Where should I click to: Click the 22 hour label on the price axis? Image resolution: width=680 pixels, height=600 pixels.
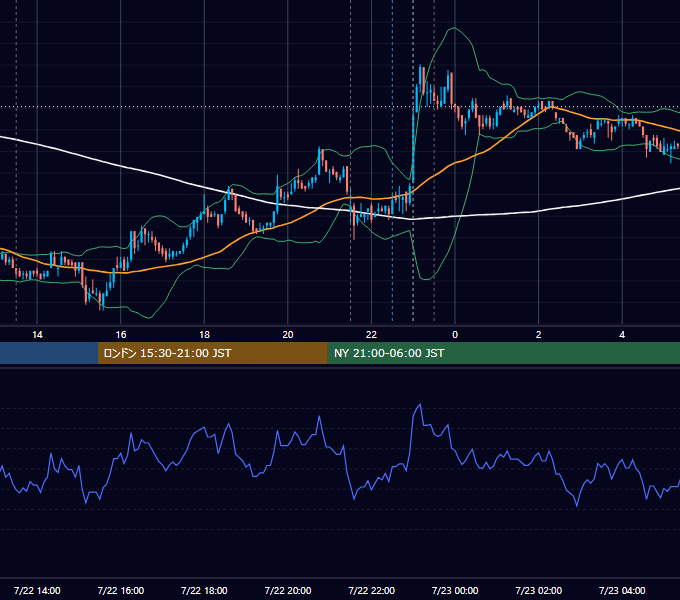(371, 335)
